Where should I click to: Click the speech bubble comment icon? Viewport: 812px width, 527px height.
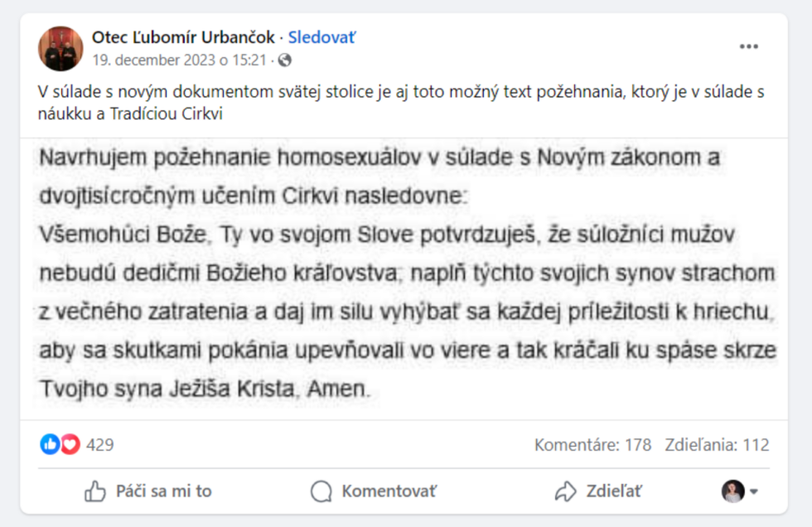321,491
